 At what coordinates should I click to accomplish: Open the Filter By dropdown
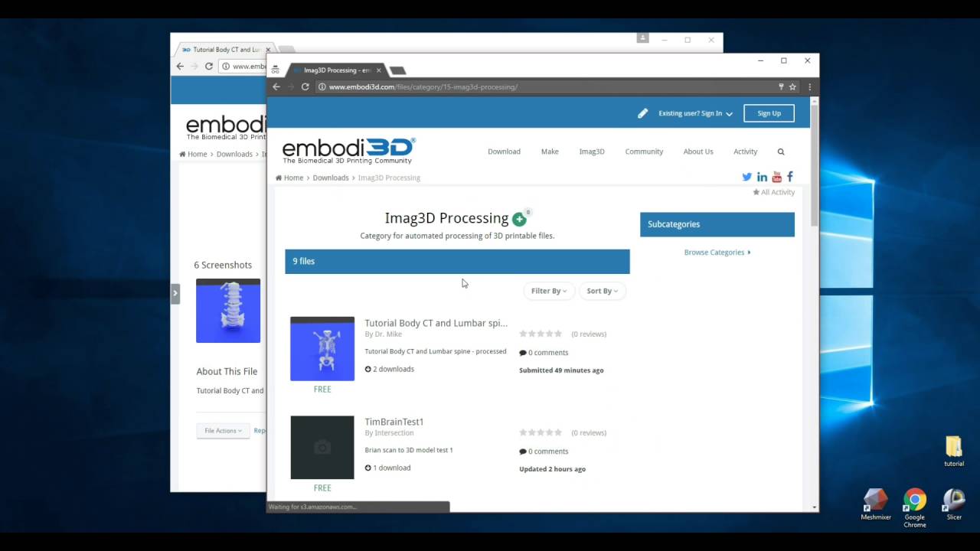[549, 291]
